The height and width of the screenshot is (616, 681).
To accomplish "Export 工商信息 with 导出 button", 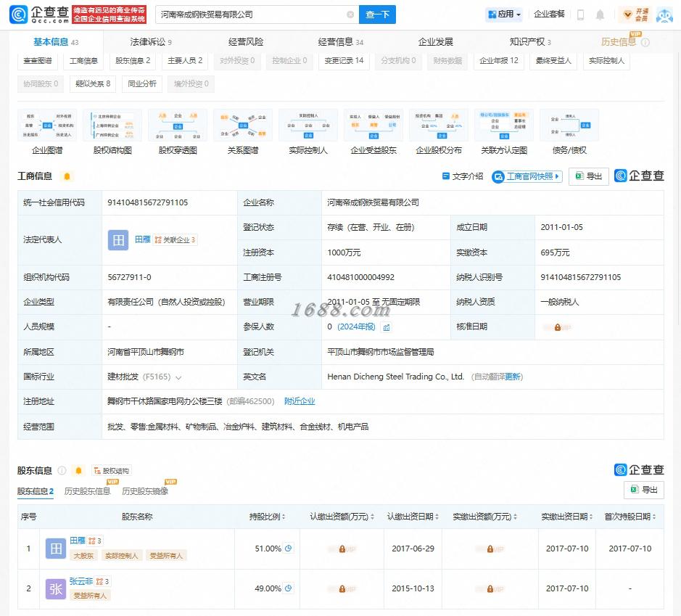I will tap(588, 176).
